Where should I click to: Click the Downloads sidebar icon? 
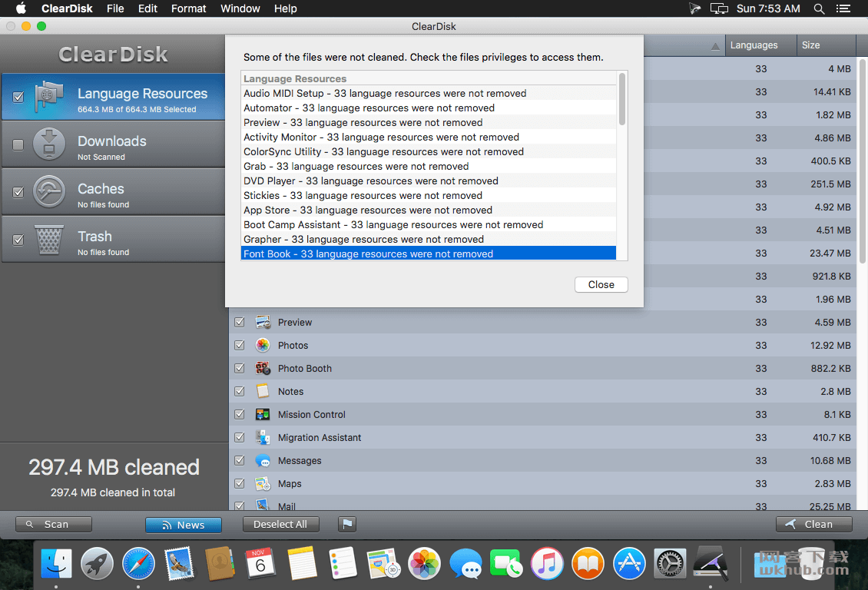[48, 144]
